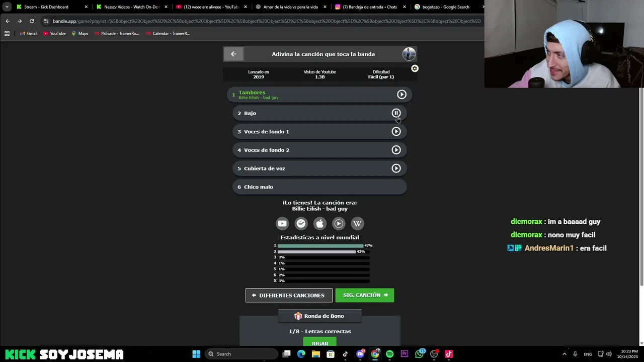644x362 pixels.
Task: Open the song on YouTube icon
Action: click(x=282, y=224)
